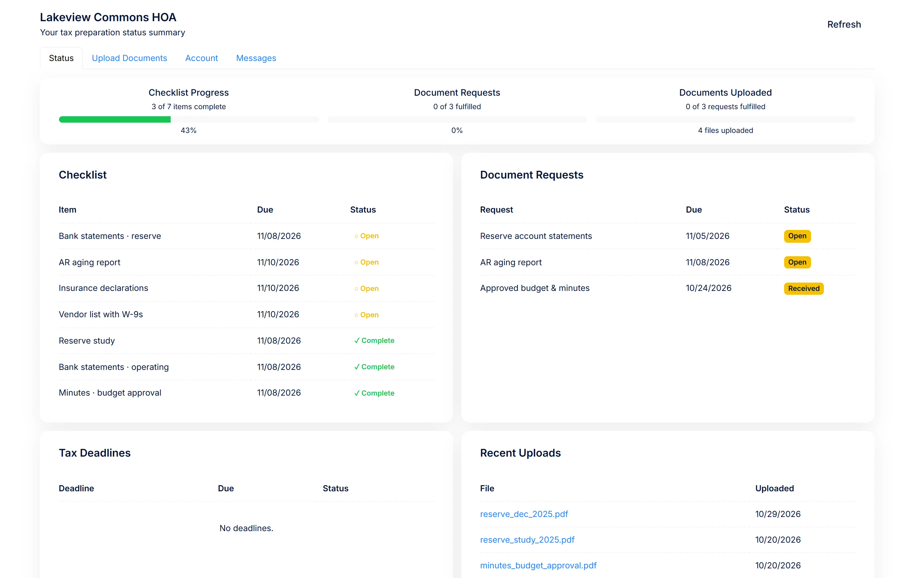
Task: Open reserve_dec_2025.pdf file link
Action: [524, 514]
